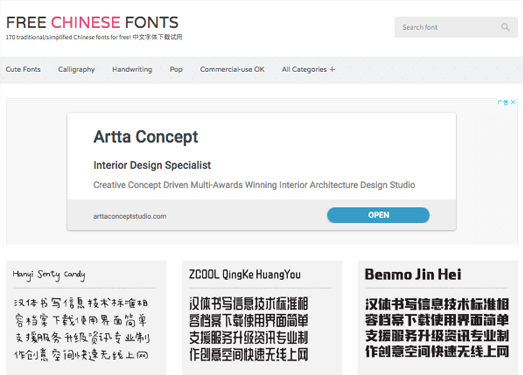Open Benmo Jin Hei font
Screen dimensions: 523x375
coord(413,275)
